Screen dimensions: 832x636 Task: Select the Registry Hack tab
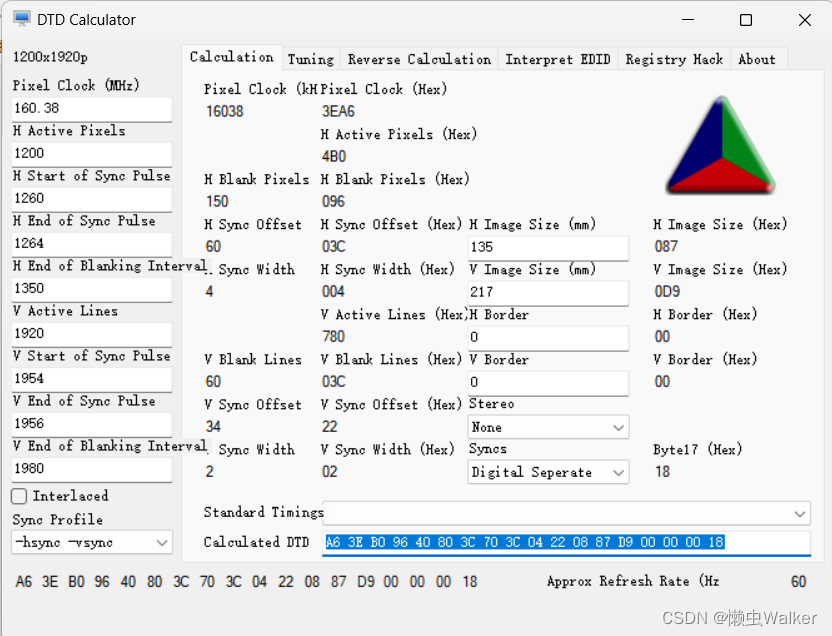[x=673, y=59]
